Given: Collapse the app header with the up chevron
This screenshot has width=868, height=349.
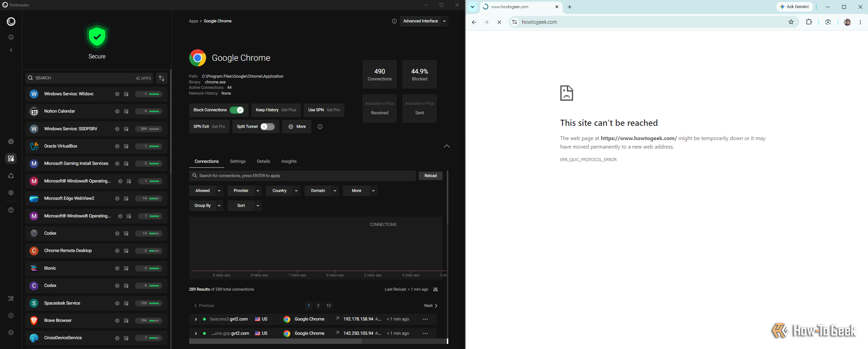Looking at the screenshot, I should tap(447, 146).
